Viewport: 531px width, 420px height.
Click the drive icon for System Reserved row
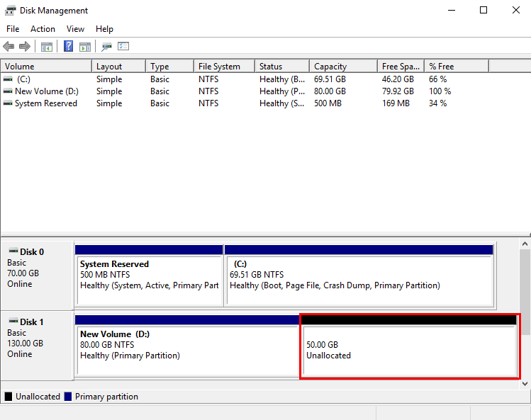click(x=8, y=103)
